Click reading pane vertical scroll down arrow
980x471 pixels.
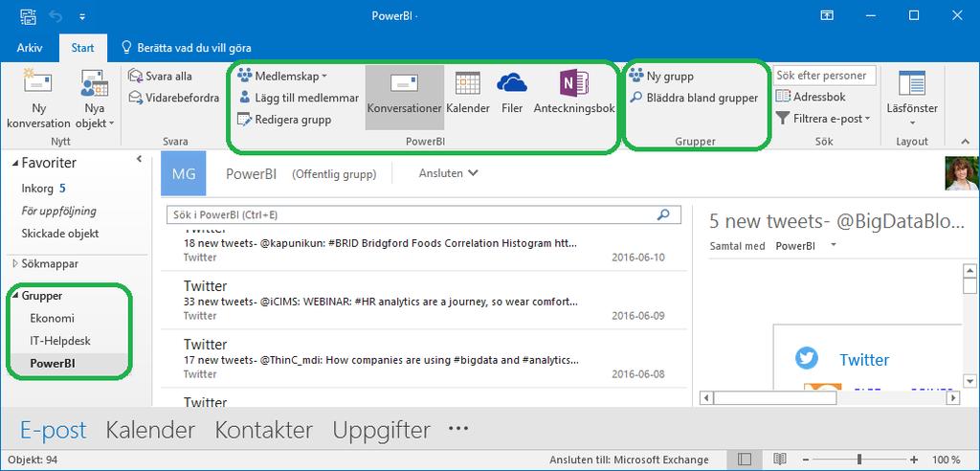pos(969,381)
